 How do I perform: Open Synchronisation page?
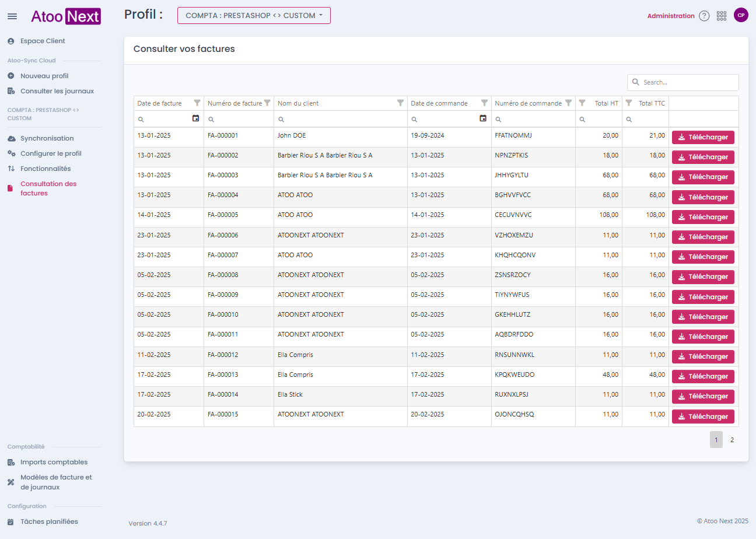[47, 138]
